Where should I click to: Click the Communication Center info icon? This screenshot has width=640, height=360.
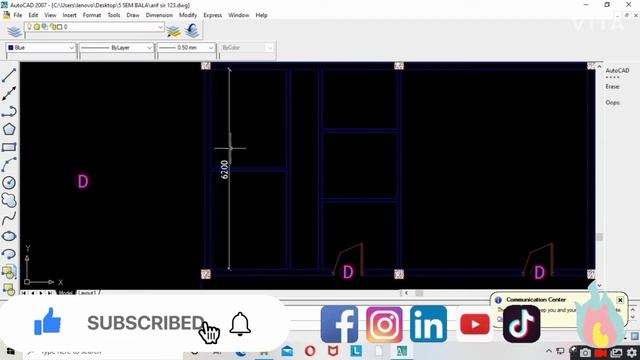(498, 300)
